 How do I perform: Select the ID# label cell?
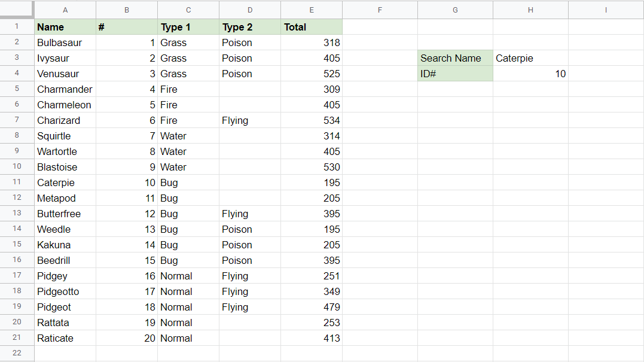click(x=455, y=74)
